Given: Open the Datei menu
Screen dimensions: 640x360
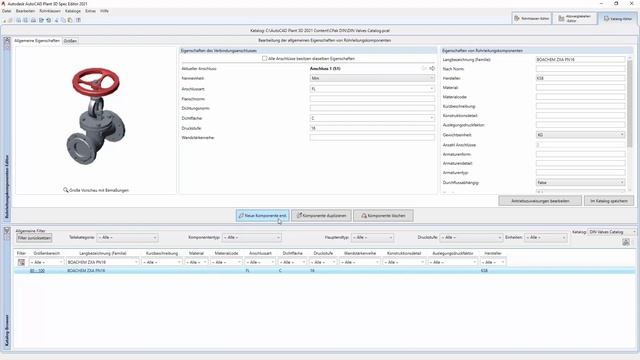Looking at the screenshot, I should pos(7,11).
